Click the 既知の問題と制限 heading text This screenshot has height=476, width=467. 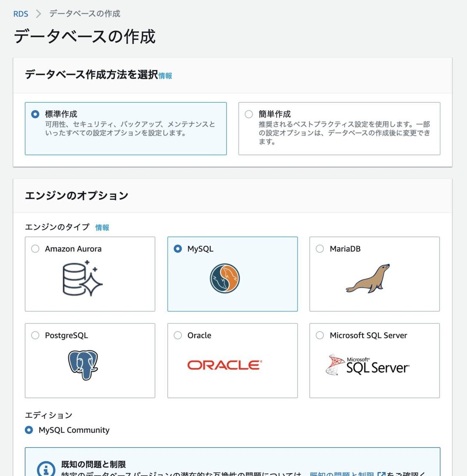93,464
